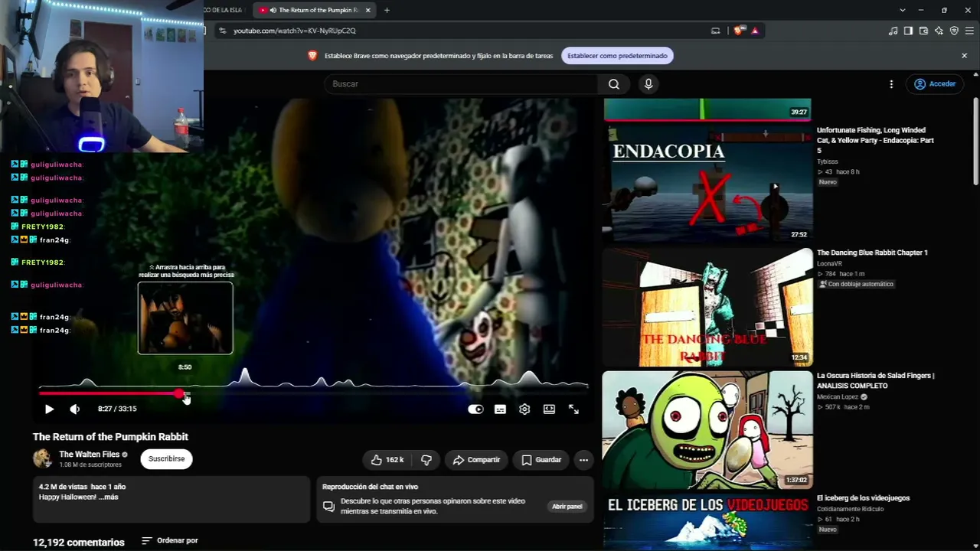
Task: Open Brave Leo AI sparkle icon
Action: pos(939,31)
